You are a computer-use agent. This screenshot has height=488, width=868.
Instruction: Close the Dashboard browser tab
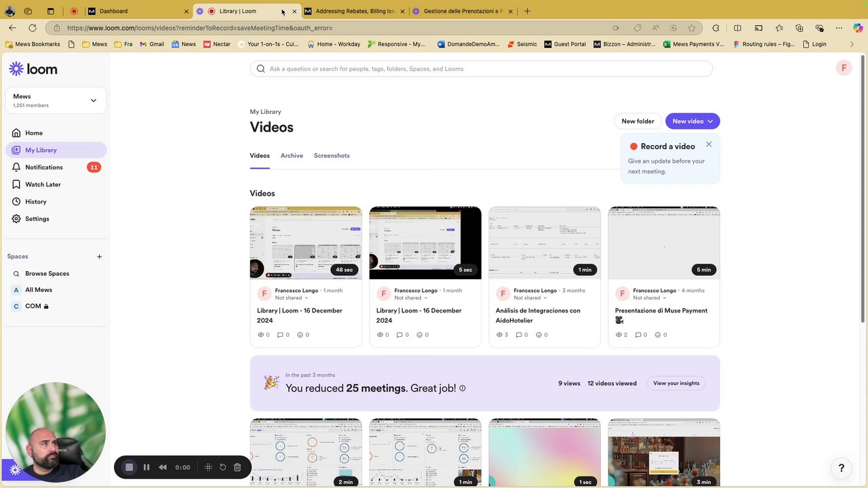(x=186, y=11)
